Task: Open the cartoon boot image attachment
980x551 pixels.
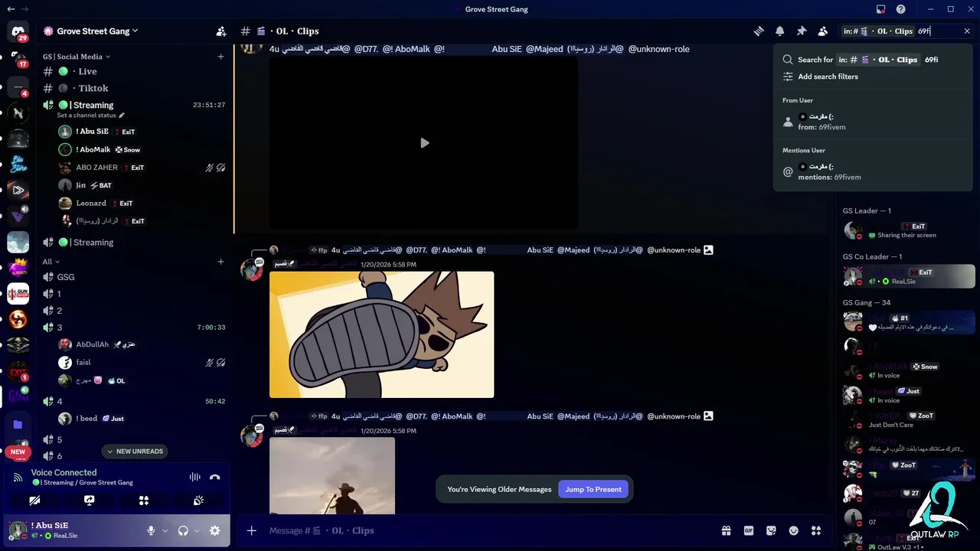Action: pos(381,334)
